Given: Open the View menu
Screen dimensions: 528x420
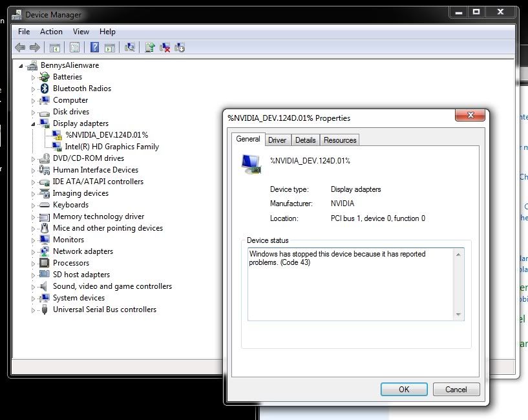Looking at the screenshot, I should (x=81, y=32).
